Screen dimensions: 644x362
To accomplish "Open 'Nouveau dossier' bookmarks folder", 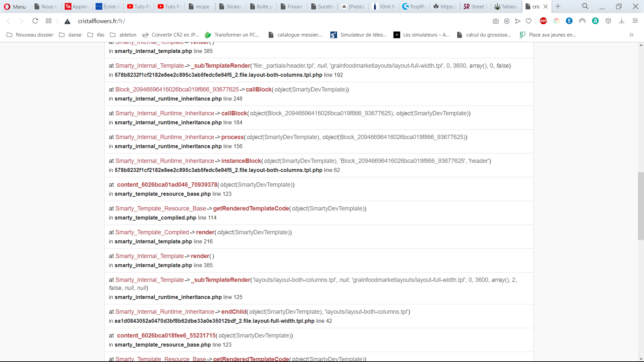I will click(30, 35).
